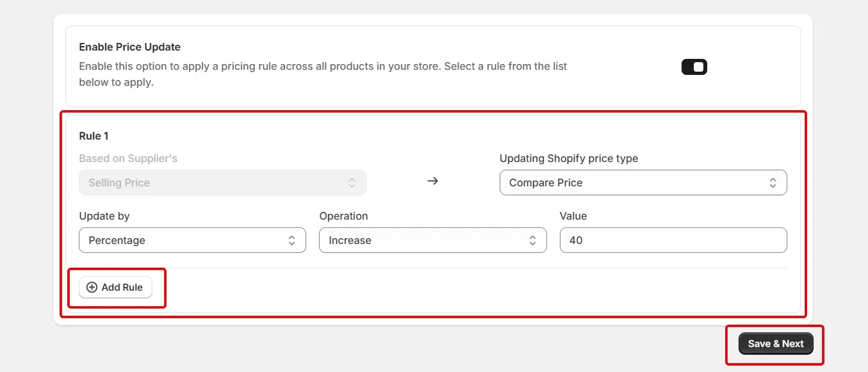Click the pricing rule description text
This screenshot has height=372, width=868.
click(x=323, y=74)
